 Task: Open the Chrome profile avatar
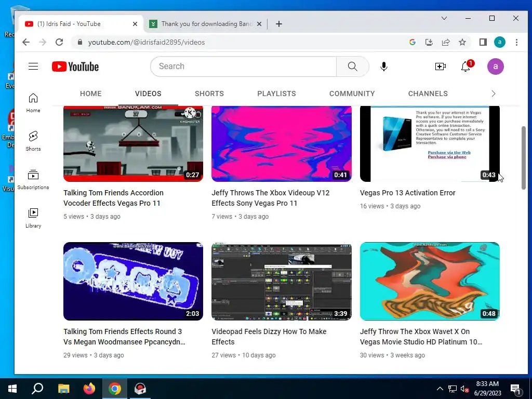499,42
